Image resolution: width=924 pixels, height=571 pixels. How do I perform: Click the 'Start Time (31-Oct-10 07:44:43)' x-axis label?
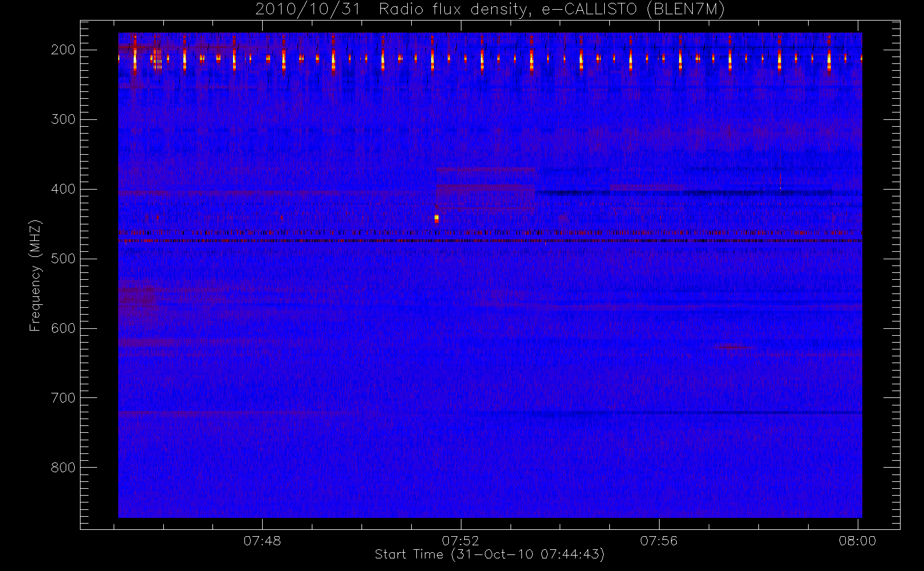tap(489, 554)
